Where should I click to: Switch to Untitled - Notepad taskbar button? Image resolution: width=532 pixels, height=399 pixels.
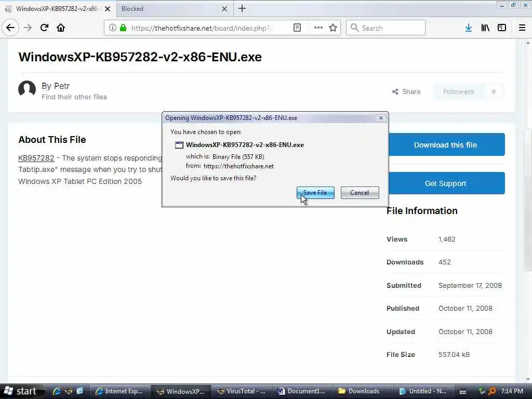pos(424,391)
